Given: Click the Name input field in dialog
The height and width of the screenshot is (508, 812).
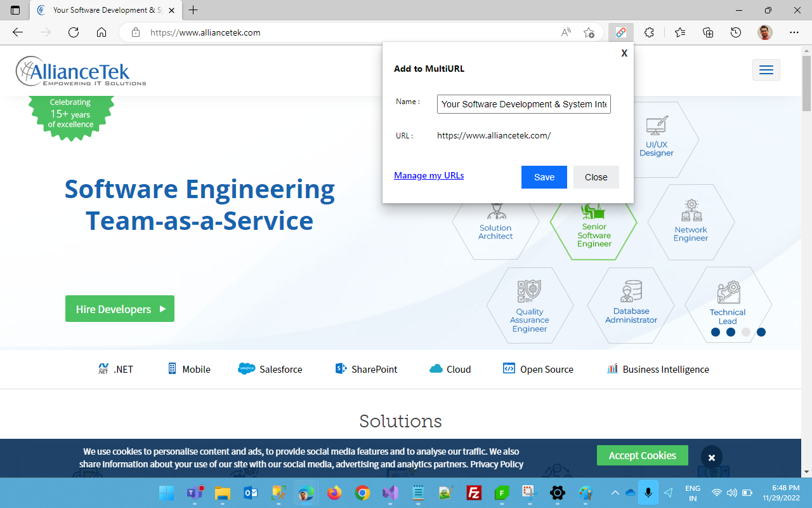Looking at the screenshot, I should tap(523, 104).
